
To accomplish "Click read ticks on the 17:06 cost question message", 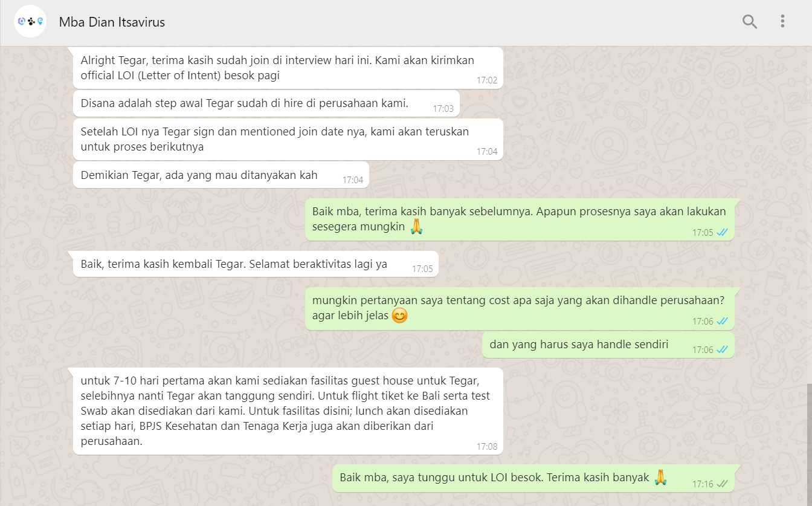I will [x=722, y=321].
